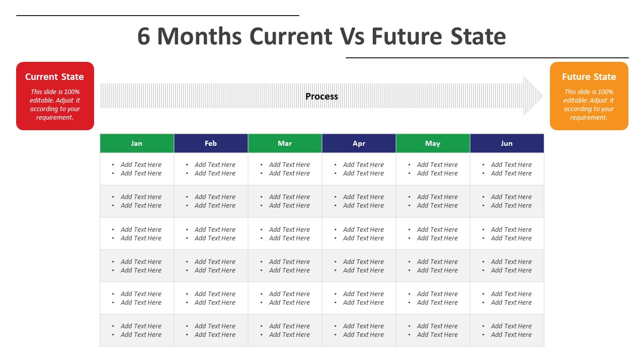The width and height of the screenshot is (644, 362).
Task: Select the Jun column header
Action: (507, 143)
